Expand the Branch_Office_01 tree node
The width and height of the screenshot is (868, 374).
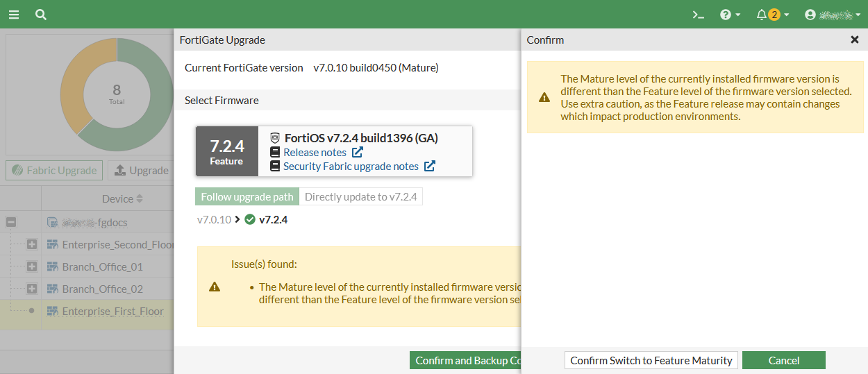32,266
